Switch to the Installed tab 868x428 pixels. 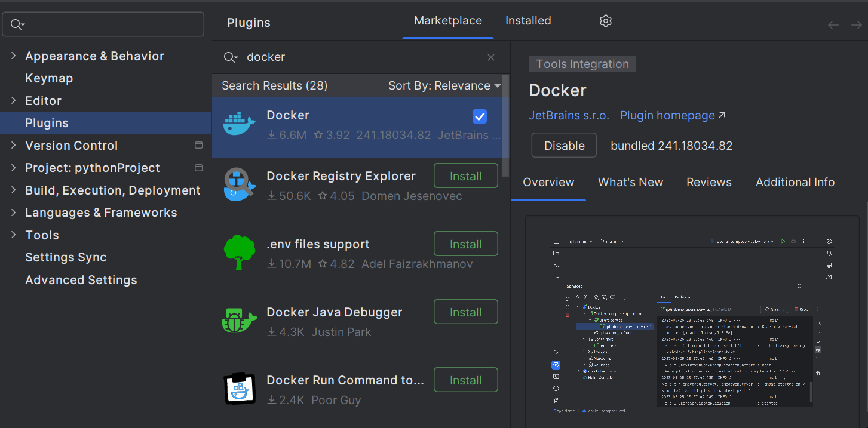click(x=528, y=21)
